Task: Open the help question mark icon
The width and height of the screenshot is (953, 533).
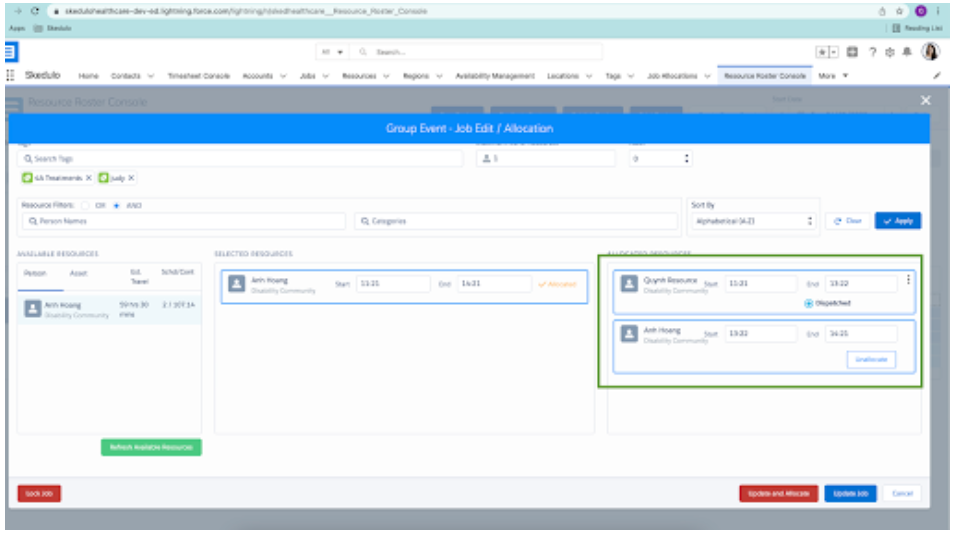Action: [872, 52]
